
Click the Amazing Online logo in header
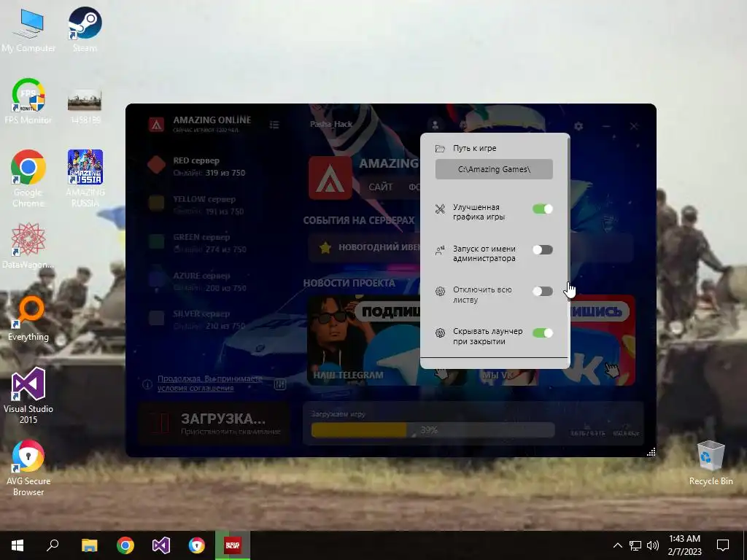156,125
